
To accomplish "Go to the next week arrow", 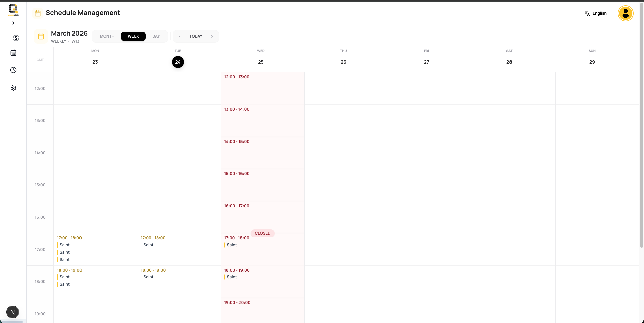I will click(x=212, y=36).
